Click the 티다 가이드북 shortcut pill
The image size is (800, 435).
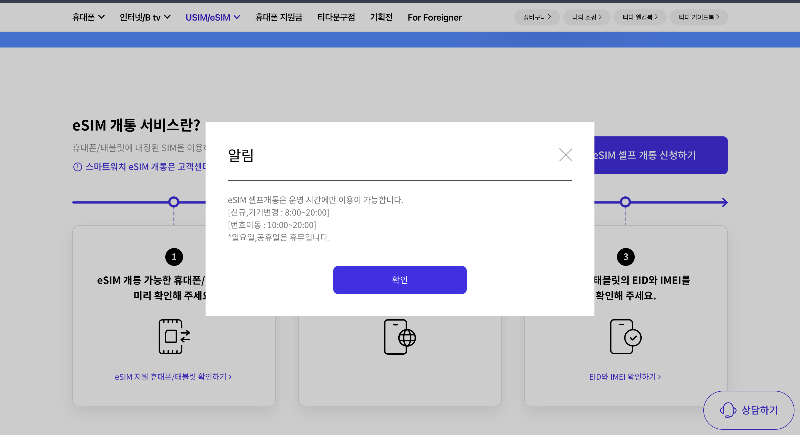(698, 17)
